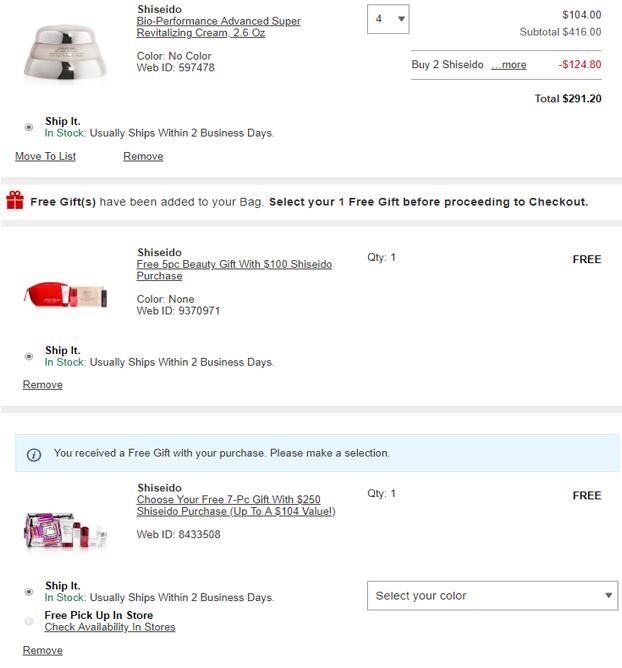
Task: Expand the Buy 2 Shiseido more details
Action: (509, 65)
